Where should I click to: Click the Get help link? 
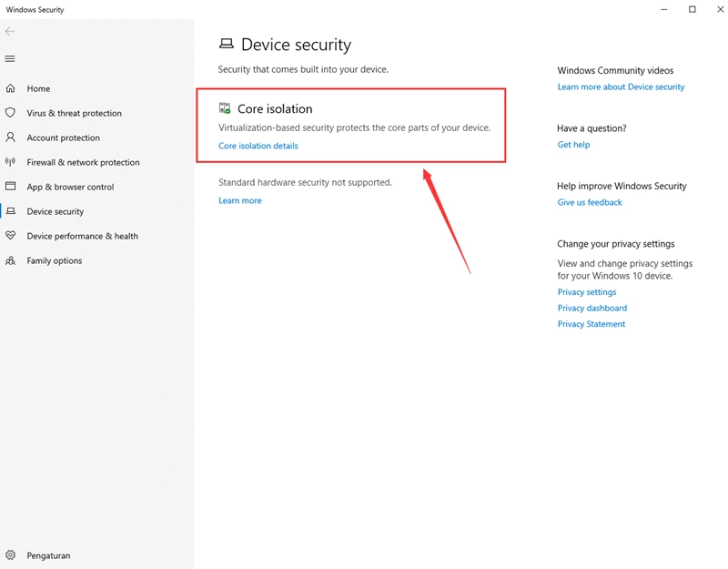573,145
